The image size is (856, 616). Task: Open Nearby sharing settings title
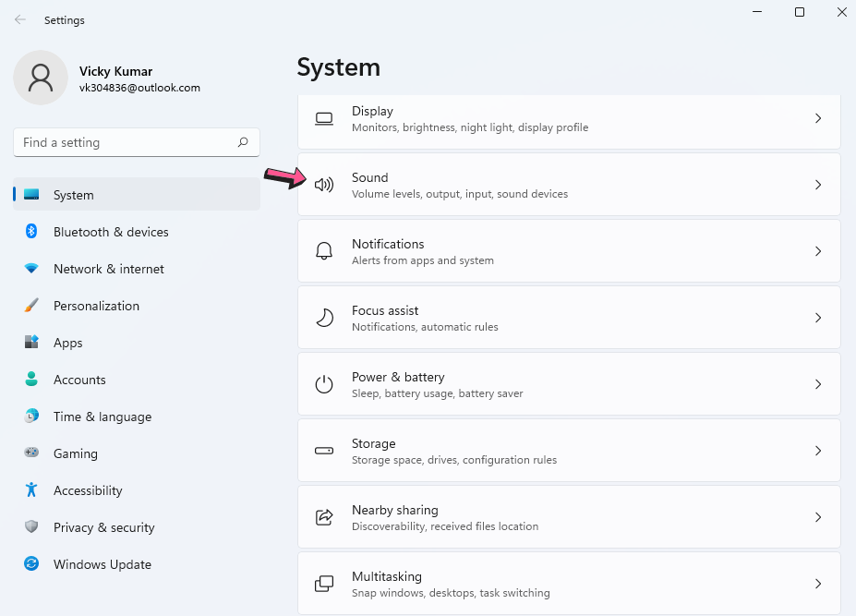coord(394,510)
